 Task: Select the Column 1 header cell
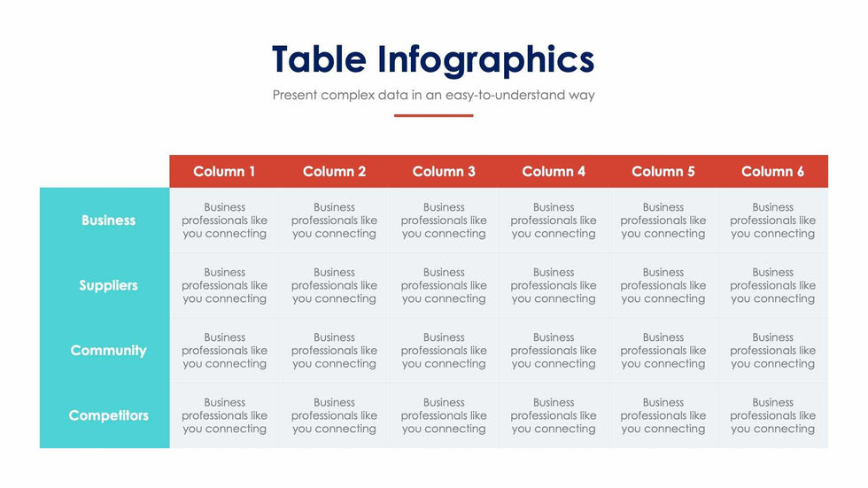coord(224,172)
